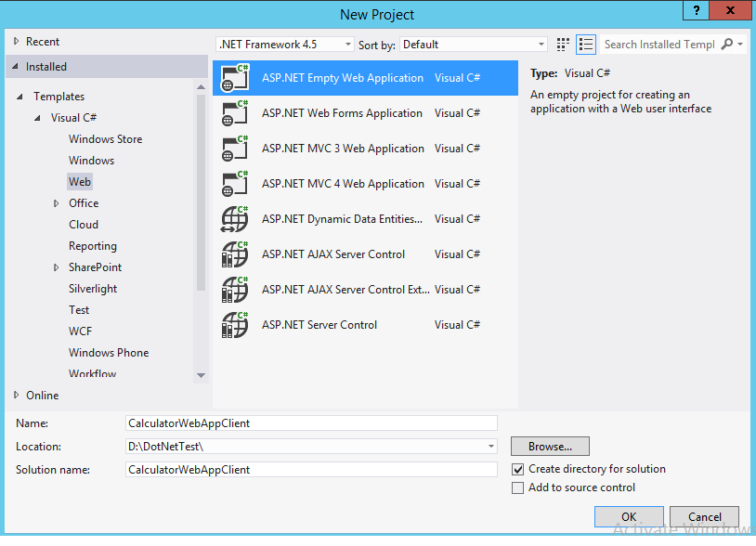The image size is (756, 546).
Task: Toggle Create directory for solution checkbox
Action: (x=518, y=469)
